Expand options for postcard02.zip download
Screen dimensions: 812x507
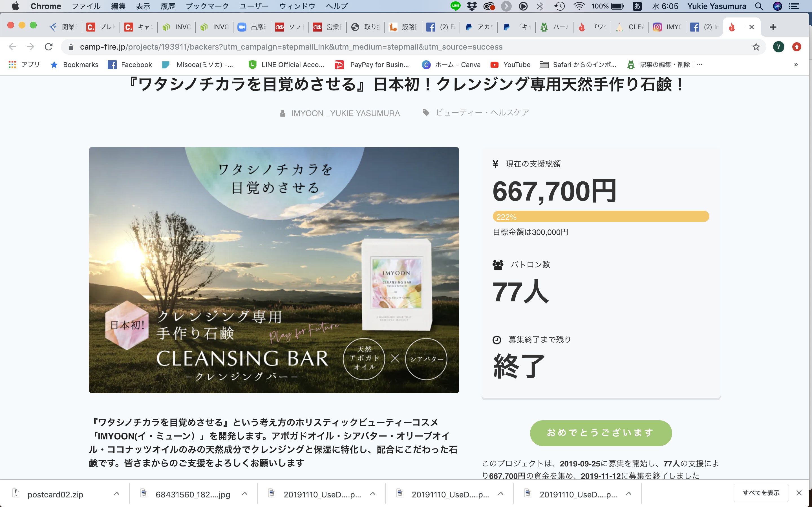[x=116, y=493]
